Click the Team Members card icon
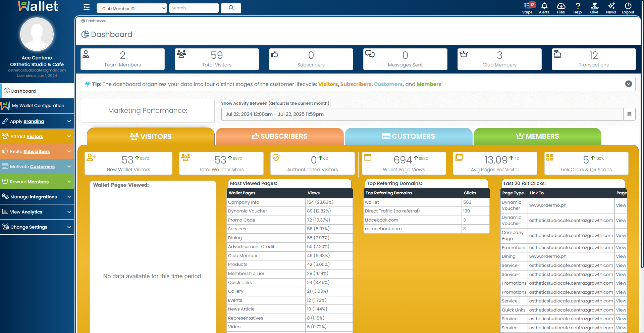This screenshot has width=644, height=333. click(86, 54)
